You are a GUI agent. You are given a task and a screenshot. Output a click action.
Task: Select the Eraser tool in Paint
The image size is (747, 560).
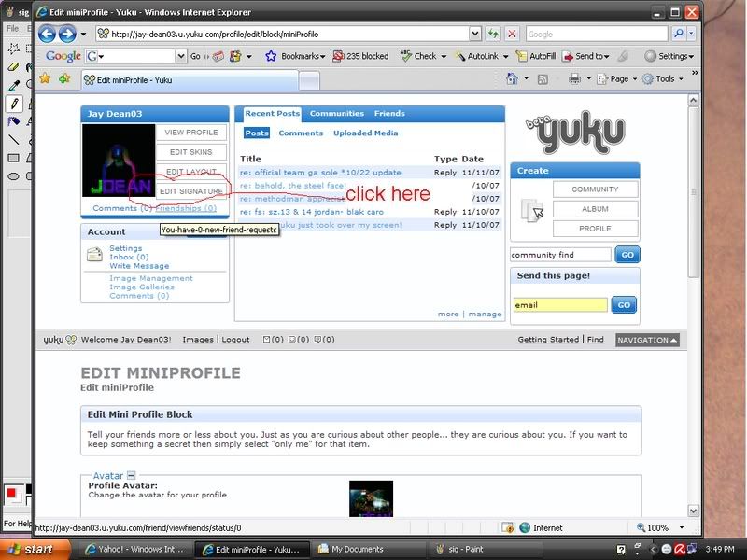click(x=13, y=66)
